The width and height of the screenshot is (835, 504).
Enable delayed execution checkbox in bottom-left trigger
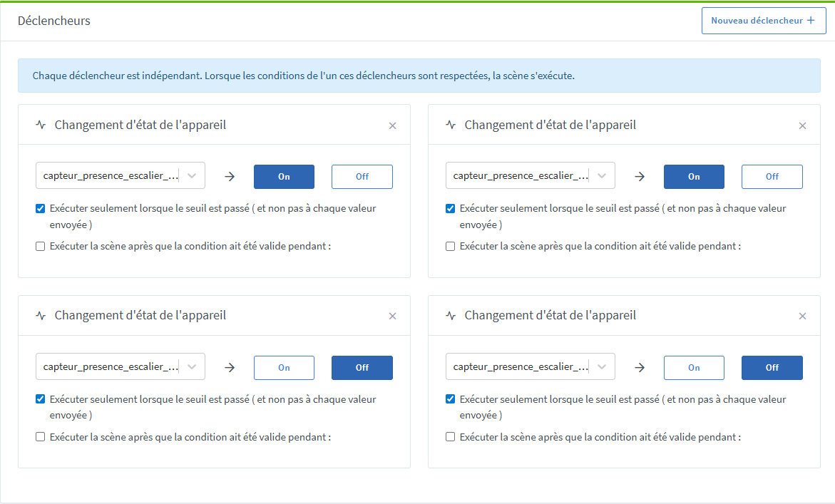pos(41,437)
